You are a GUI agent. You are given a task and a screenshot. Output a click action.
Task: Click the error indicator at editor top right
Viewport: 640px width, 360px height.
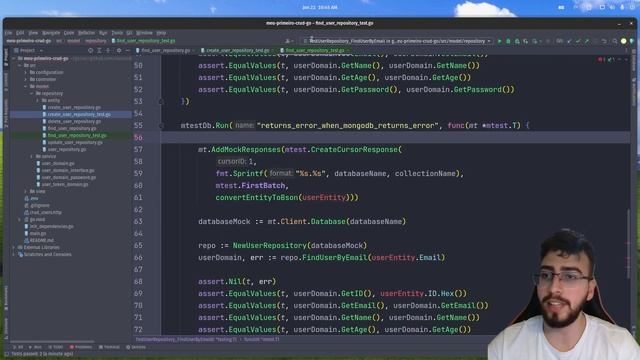pyautogui.click(x=601, y=60)
